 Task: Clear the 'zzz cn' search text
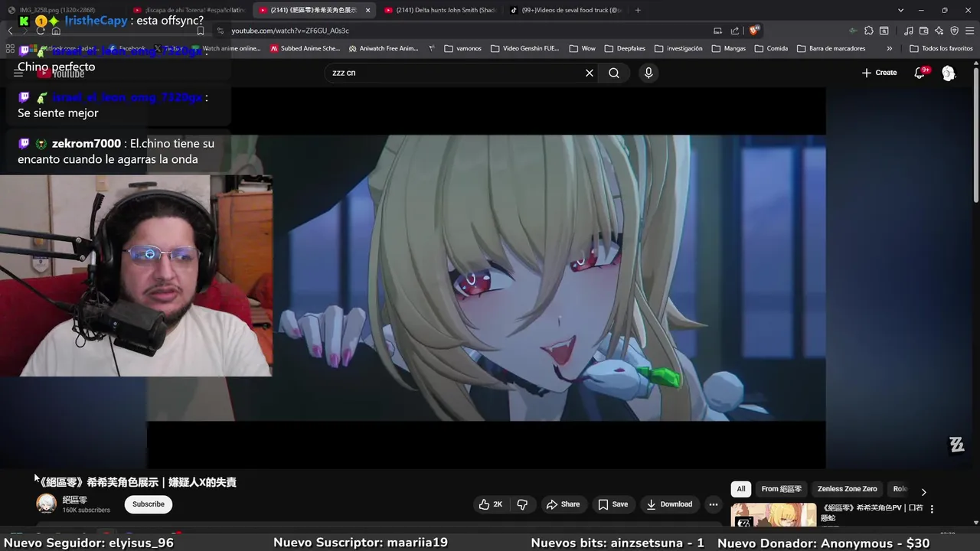(590, 73)
